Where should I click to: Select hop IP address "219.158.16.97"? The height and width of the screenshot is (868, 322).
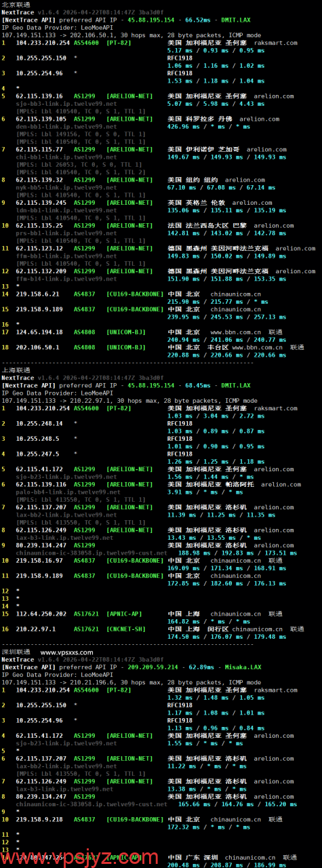click(x=39, y=560)
